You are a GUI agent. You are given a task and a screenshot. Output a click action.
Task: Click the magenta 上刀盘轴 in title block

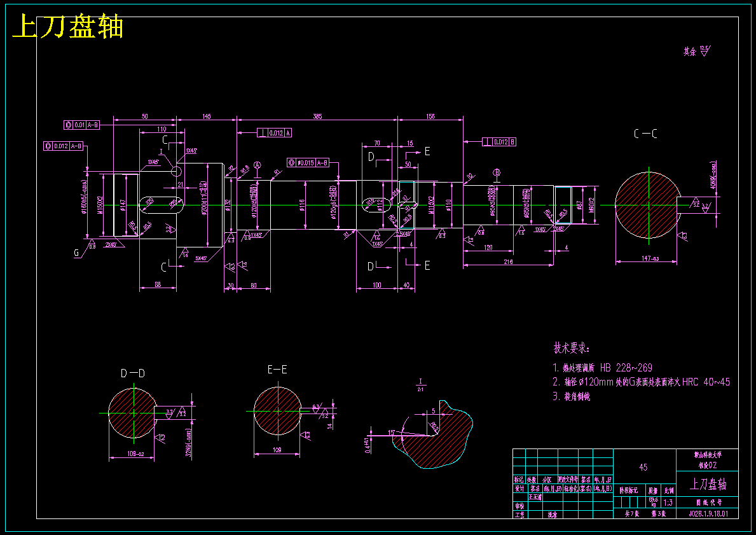point(708,484)
